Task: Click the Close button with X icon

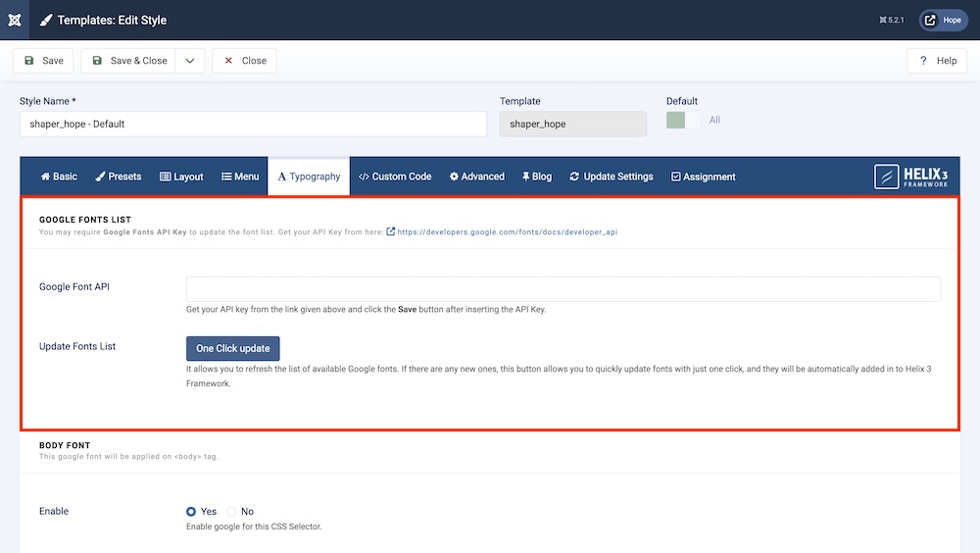Action: coord(244,61)
